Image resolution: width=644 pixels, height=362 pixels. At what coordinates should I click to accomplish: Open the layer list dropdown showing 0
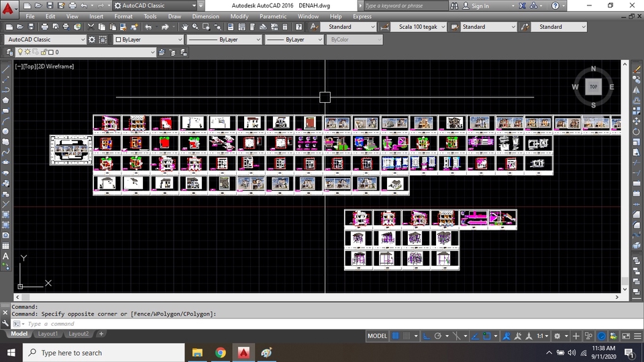click(85, 52)
